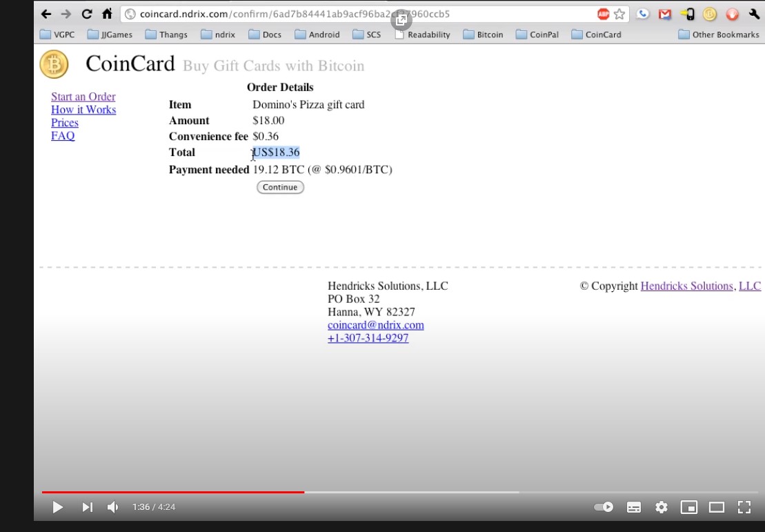Viewport: 765px width, 532px height.
Task: Open the Start an Order link
Action: pos(83,97)
